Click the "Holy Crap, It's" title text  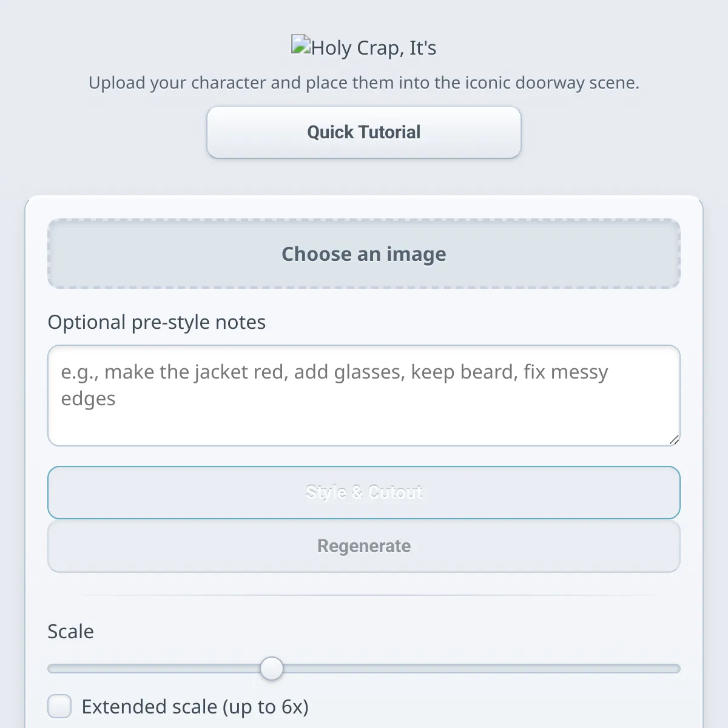(x=374, y=48)
